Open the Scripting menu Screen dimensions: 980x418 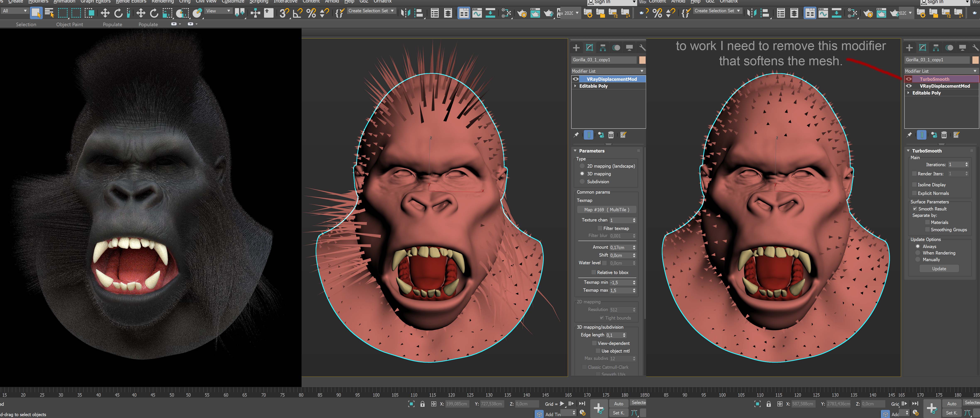click(x=259, y=1)
